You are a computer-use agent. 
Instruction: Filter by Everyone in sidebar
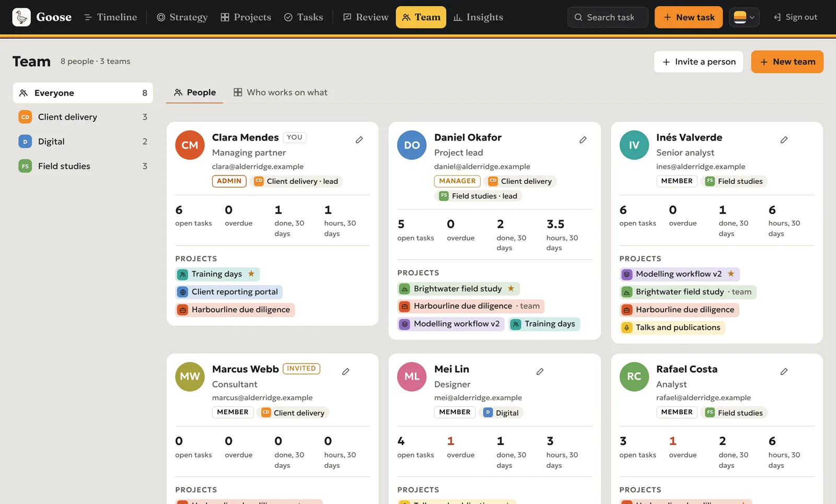pos(83,93)
